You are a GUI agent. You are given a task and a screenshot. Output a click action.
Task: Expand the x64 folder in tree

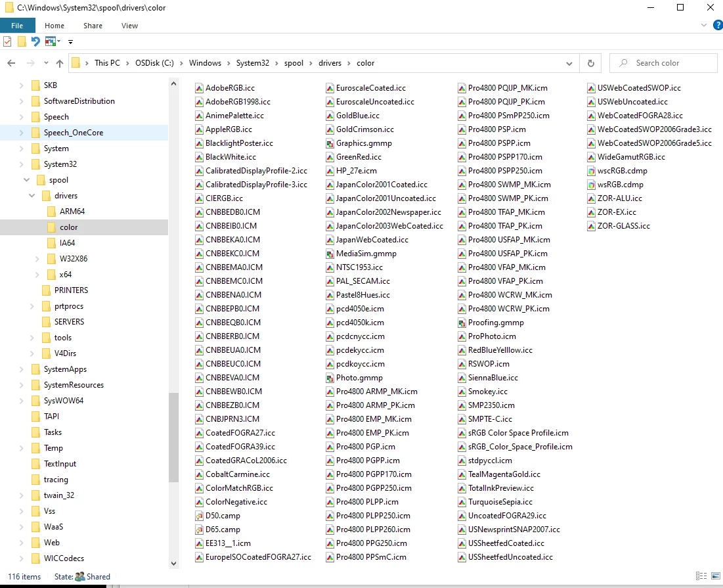point(37,275)
